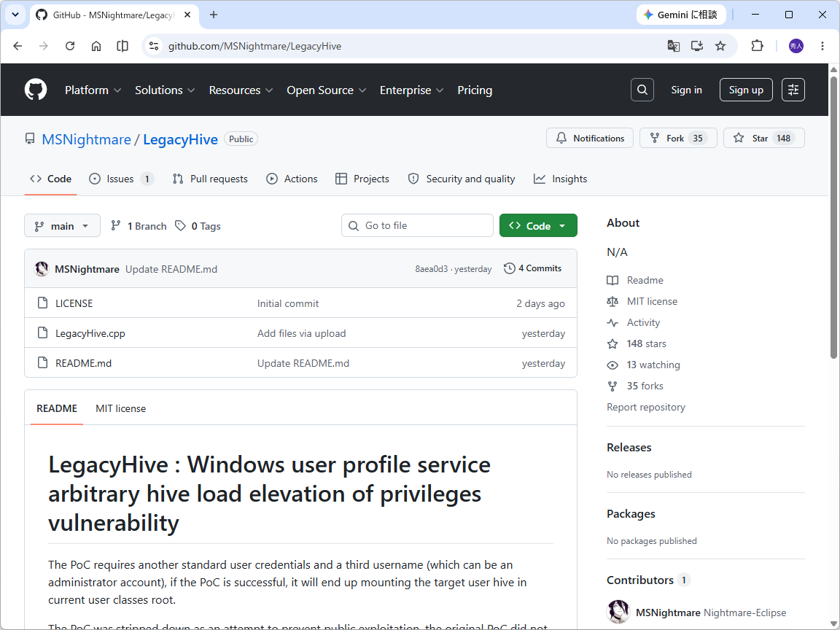
Task: Open the Pull requests tab
Action: [210, 179]
